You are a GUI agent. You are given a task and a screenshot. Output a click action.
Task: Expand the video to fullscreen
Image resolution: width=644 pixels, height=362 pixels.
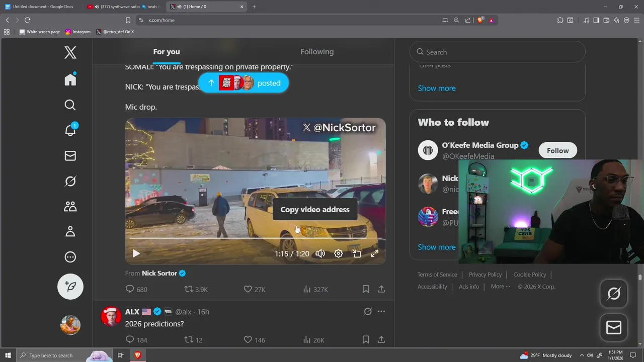pyautogui.click(x=375, y=254)
